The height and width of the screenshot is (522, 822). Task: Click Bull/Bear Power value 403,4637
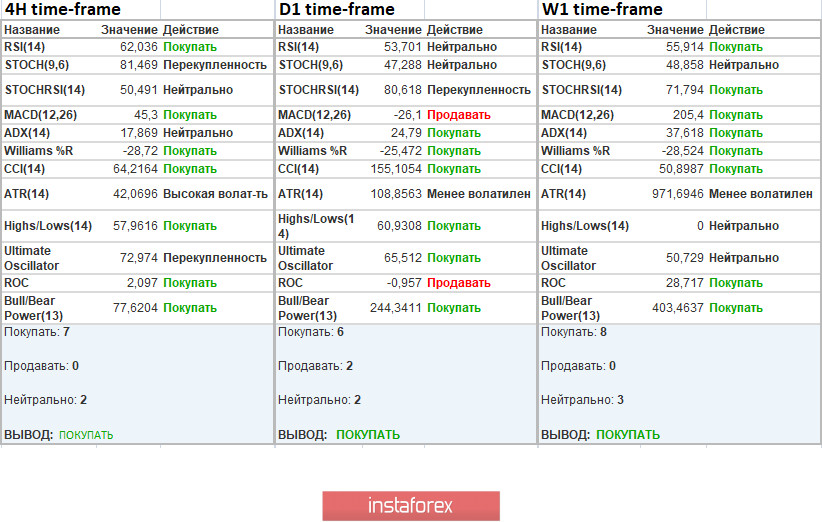click(x=675, y=308)
